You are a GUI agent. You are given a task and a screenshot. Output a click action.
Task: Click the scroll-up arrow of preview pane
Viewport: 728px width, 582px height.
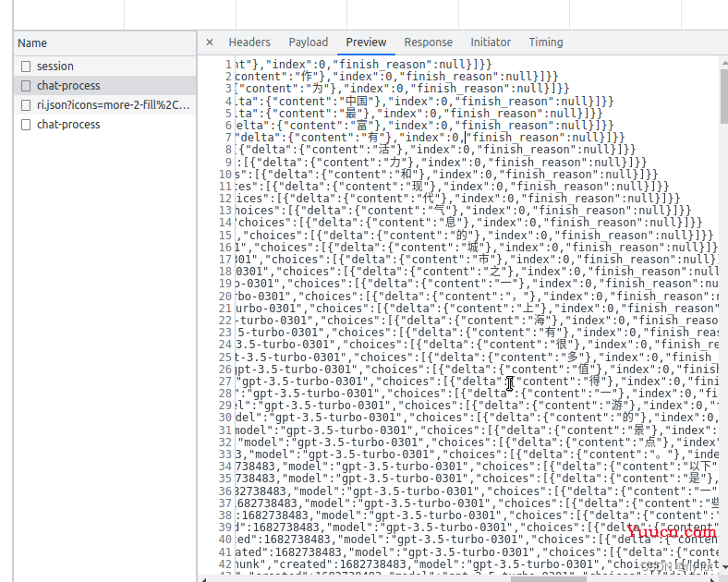click(723, 62)
